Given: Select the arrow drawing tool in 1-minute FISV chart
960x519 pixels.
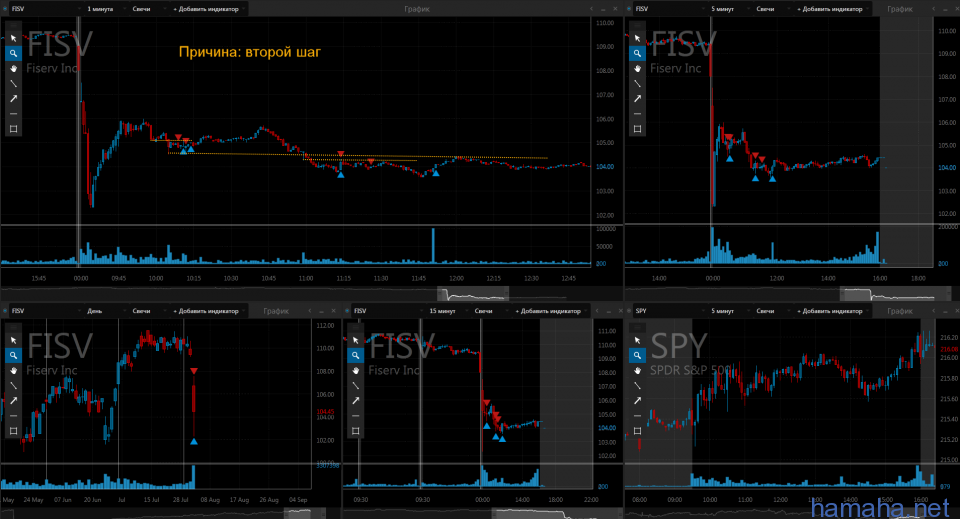Looking at the screenshot, I should click(13, 99).
